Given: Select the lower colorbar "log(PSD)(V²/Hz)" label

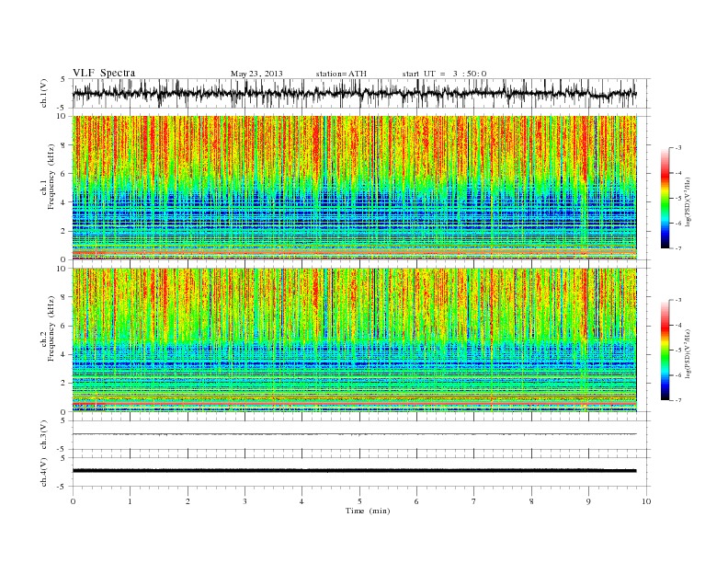Looking at the screenshot, I should click(x=688, y=353).
